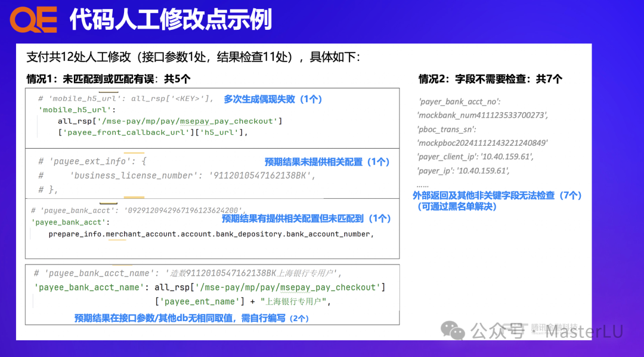The height and width of the screenshot is (357, 644).
Task: Click the 'business_license_number' commented line
Action: click(x=177, y=176)
